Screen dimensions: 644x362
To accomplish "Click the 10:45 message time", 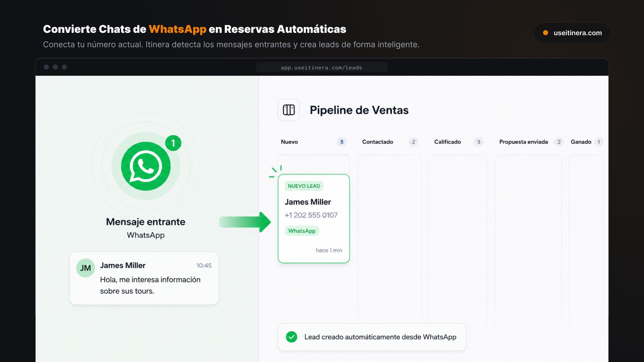I will click(204, 265).
